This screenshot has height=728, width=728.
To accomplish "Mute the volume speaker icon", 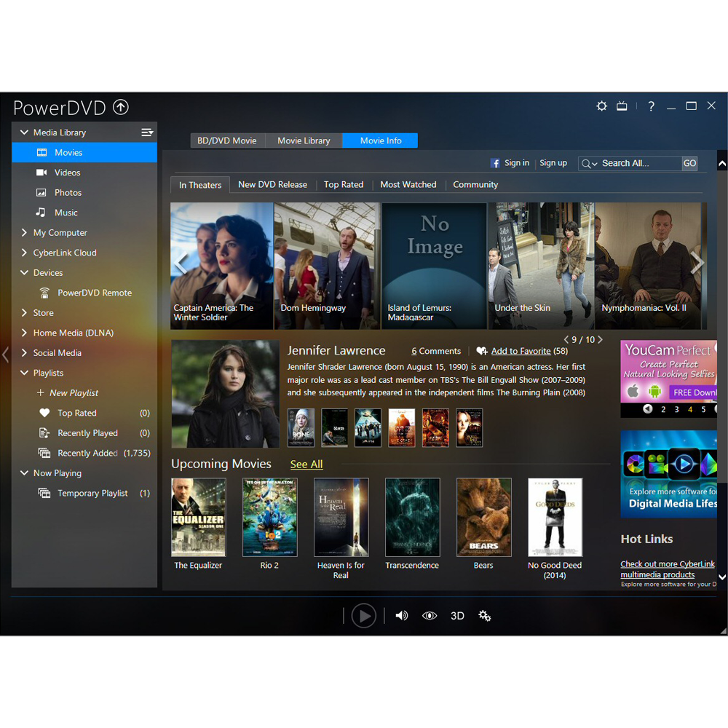I will 402,616.
